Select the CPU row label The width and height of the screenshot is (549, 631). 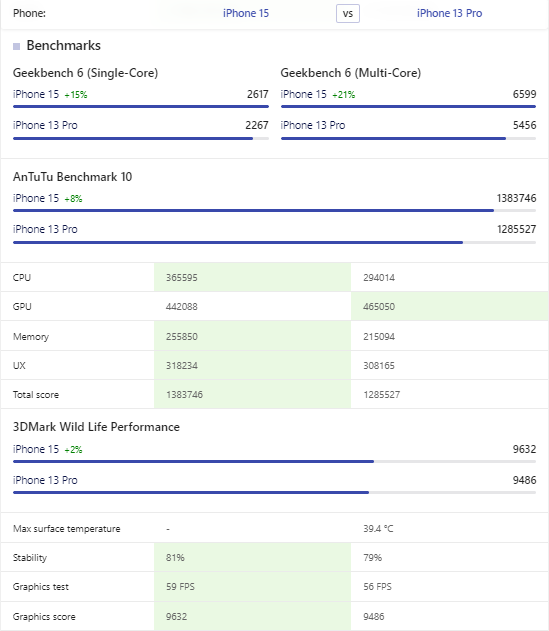pyautogui.click(x=22, y=278)
